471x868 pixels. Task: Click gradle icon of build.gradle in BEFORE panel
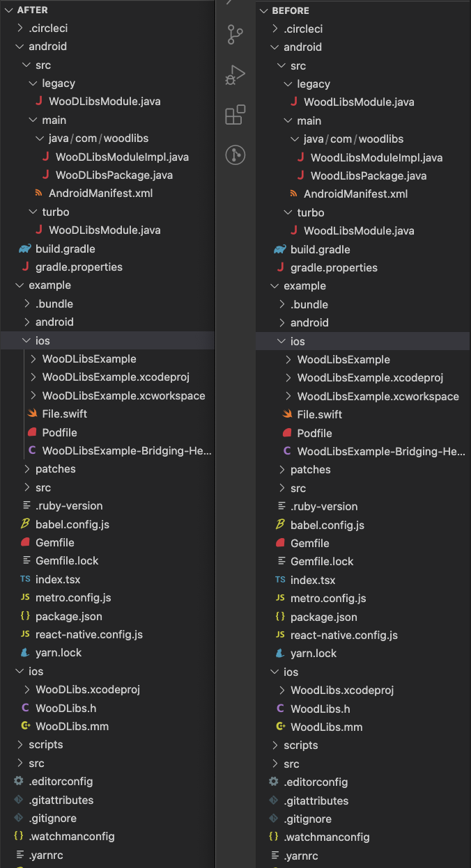click(280, 249)
